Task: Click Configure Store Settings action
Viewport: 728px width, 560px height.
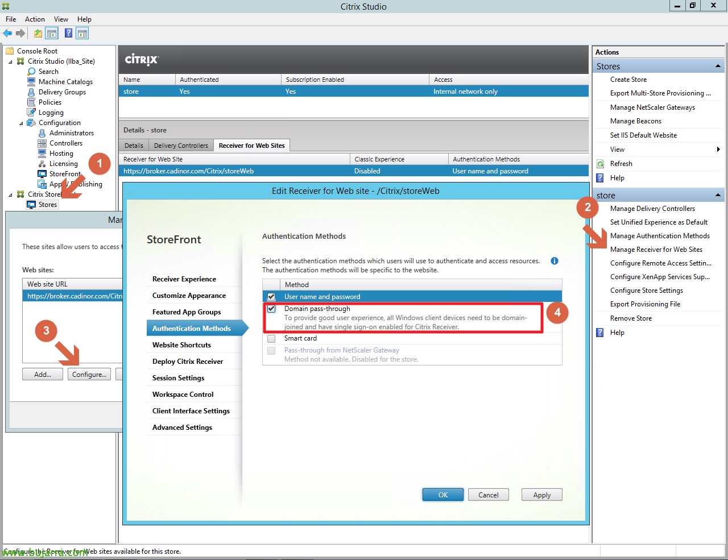Action: (x=647, y=291)
